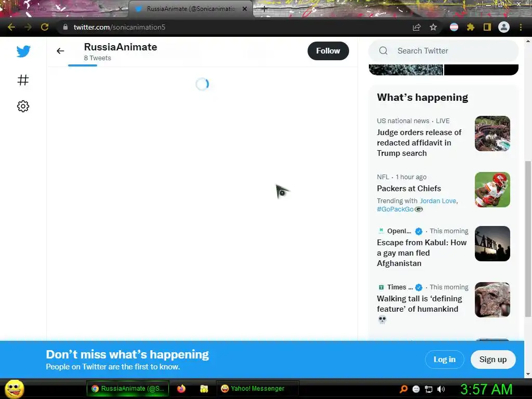The image size is (532, 399).
Task: Open Walking tall is 'defining feature' story
Action: tap(419, 303)
